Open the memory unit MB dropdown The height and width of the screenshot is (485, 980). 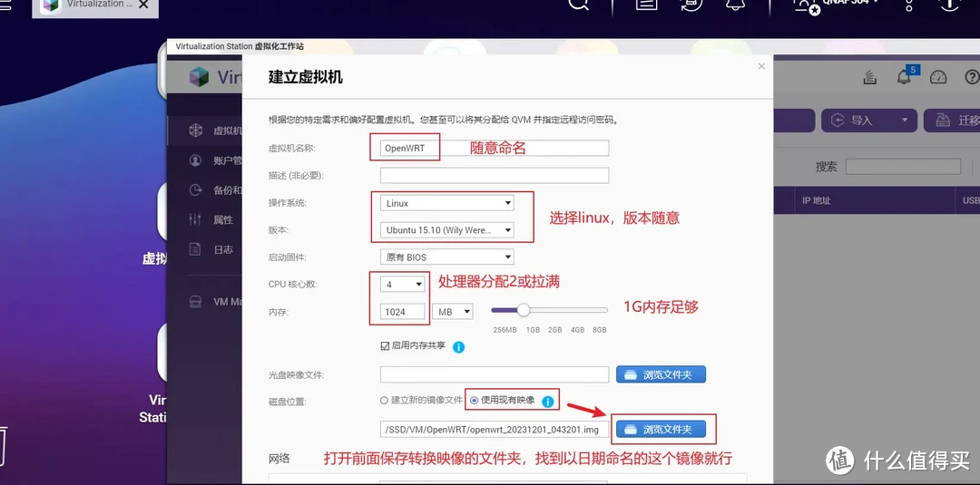pyautogui.click(x=453, y=312)
